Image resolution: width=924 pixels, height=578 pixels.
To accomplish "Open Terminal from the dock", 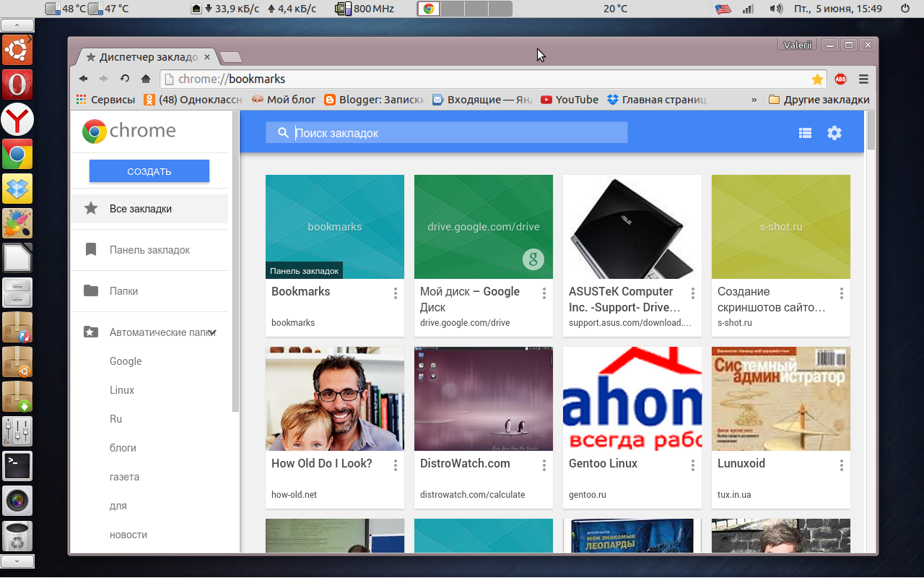I will click(x=17, y=466).
